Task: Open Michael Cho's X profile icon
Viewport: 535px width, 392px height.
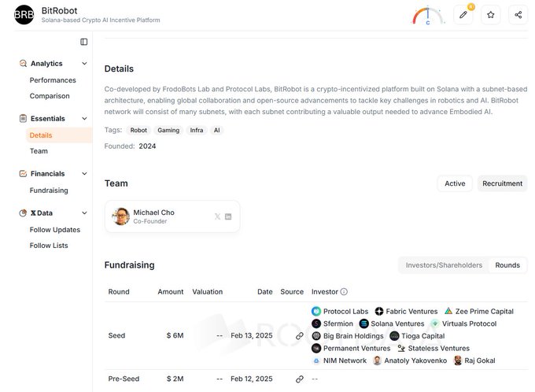Action: click(x=217, y=216)
